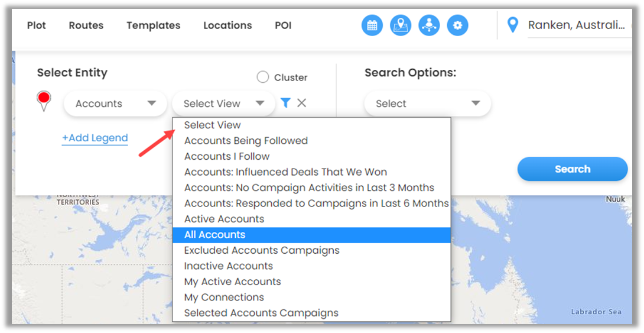Click the Ranken, Australia location field
644x333 pixels.
coord(576,25)
